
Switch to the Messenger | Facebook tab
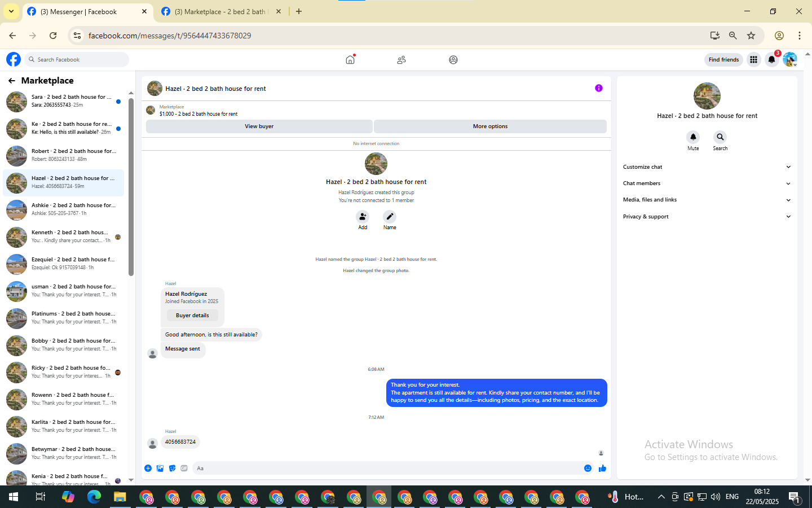pyautogui.click(x=87, y=12)
